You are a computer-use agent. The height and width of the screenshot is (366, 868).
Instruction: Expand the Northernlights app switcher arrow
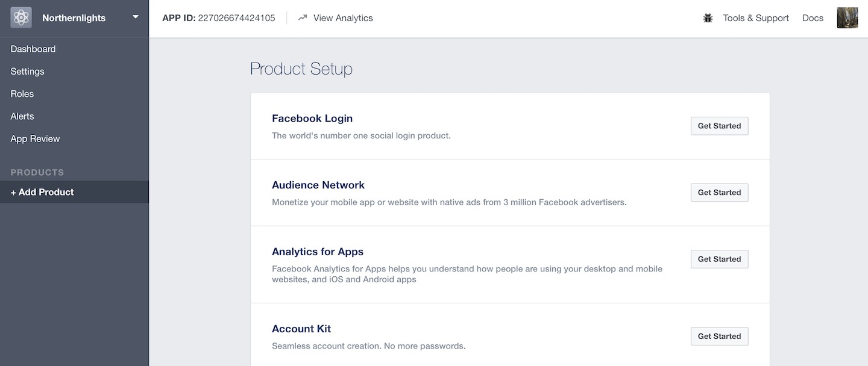(x=136, y=17)
